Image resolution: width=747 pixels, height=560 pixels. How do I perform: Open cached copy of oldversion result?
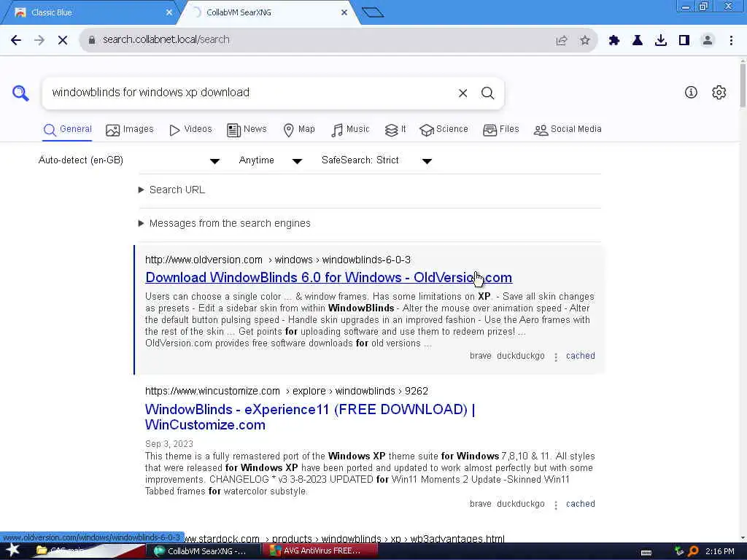580,356
